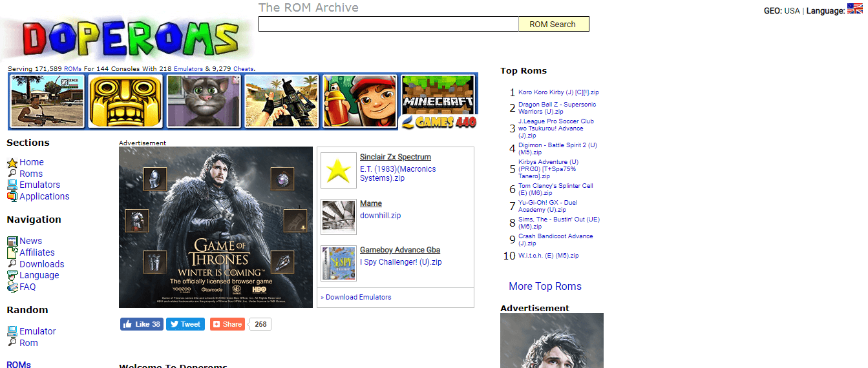Viewport: 868px width, 368px height.
Task: Open the Subway Surfers thumbnail
Action: point(360,101)
